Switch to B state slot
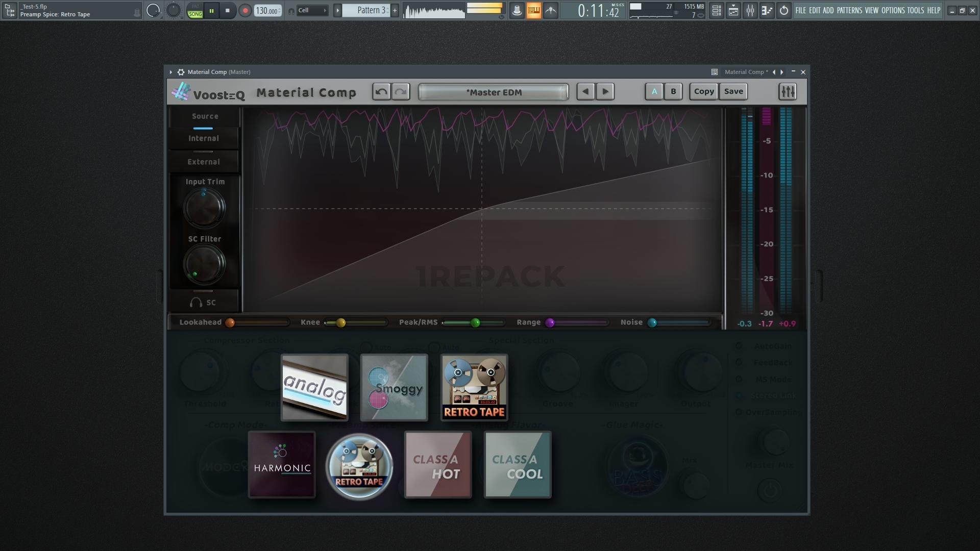 point(673,92)
